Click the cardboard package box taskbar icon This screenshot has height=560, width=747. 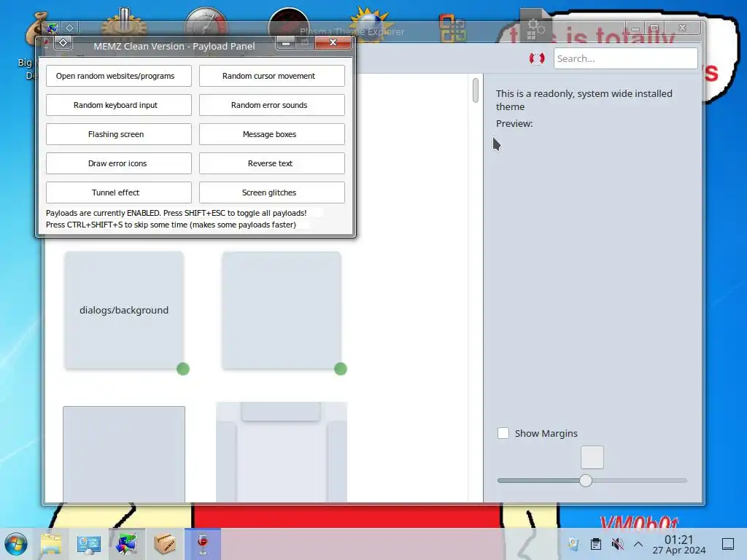pyautogui.click(x=164, y=544)
